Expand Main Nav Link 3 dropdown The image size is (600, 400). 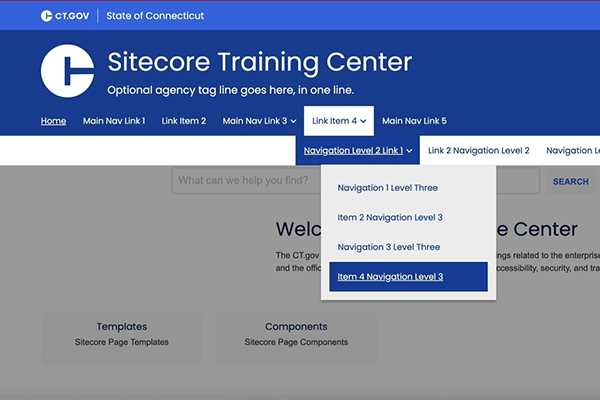click(259, 122)
